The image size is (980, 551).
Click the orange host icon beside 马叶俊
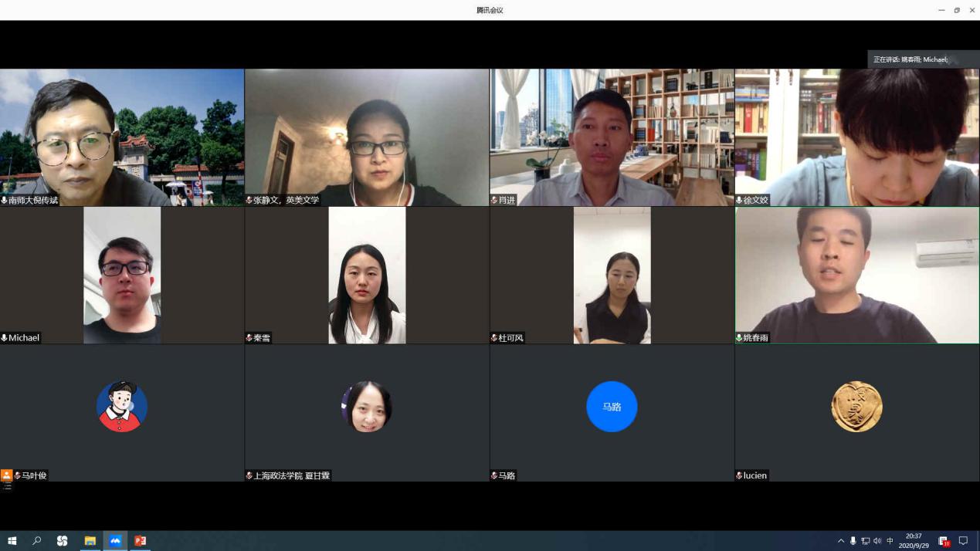pyautogui.click(x=6, y=475)
